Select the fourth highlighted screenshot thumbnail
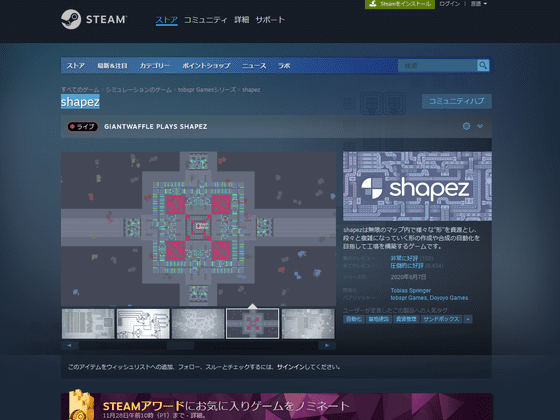Image resolution: width=560 pixels, height=420 pixels. click(252, 324)
